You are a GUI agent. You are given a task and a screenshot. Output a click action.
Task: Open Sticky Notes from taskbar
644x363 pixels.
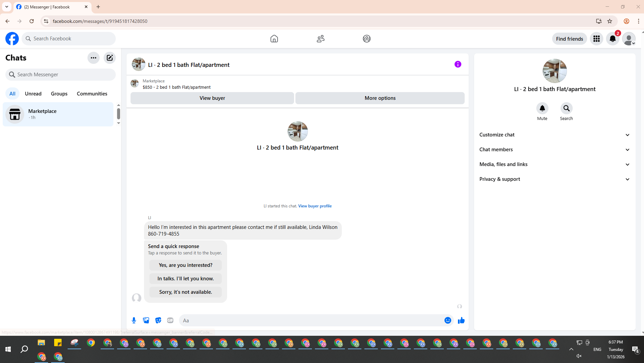pyautogui.click(x=58, y=343)
